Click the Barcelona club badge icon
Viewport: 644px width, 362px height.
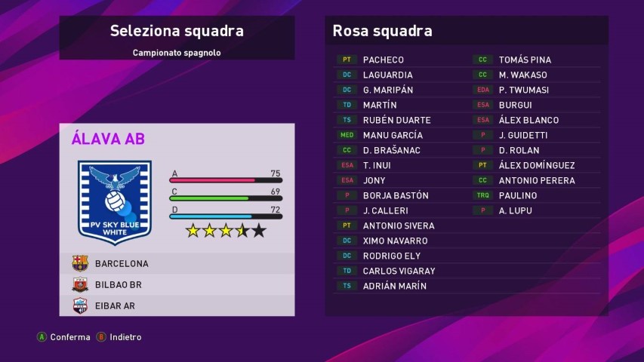point(80,264)
